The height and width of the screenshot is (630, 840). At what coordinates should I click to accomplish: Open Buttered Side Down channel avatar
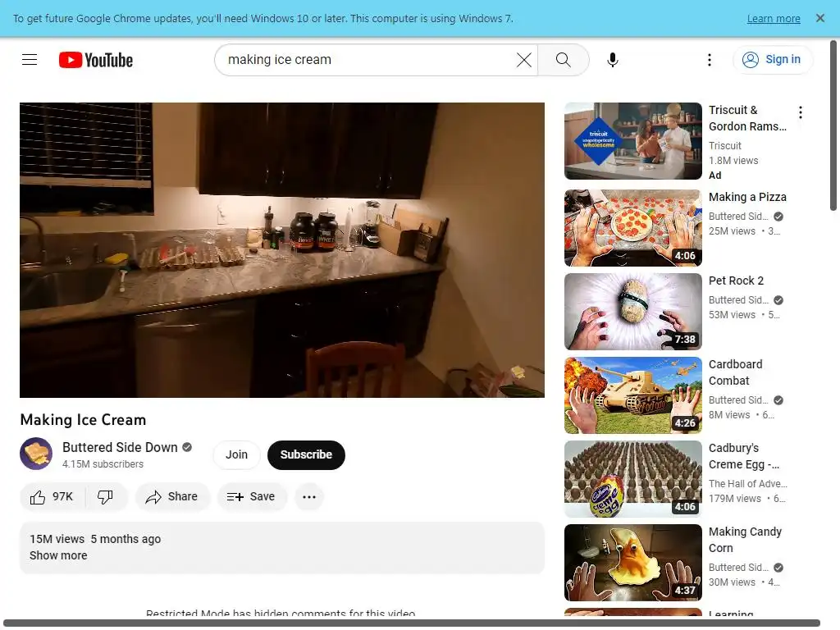pyautogui.click(x=36, y=454)
